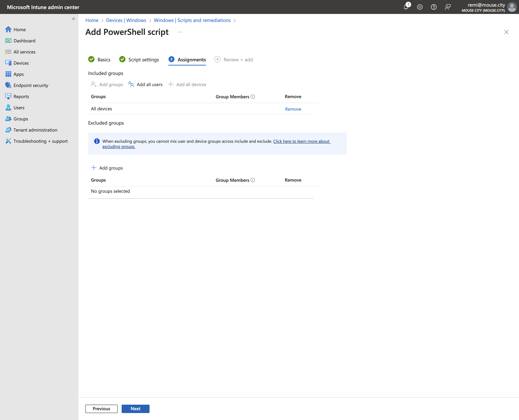Open the notifications bell icon

(x=406, y=7)
